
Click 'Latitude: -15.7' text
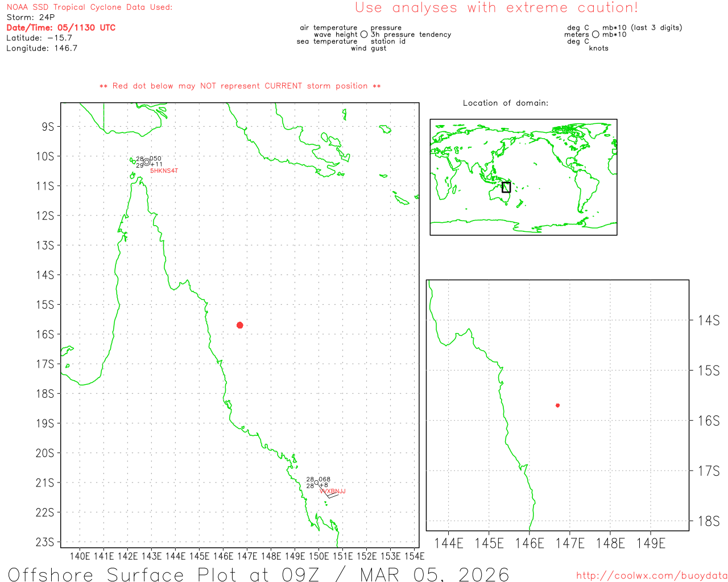point(39,38)
